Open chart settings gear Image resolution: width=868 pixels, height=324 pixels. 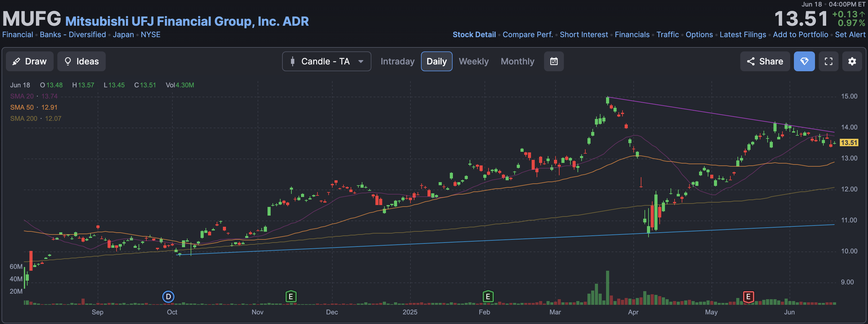click(x=852, y=61)
